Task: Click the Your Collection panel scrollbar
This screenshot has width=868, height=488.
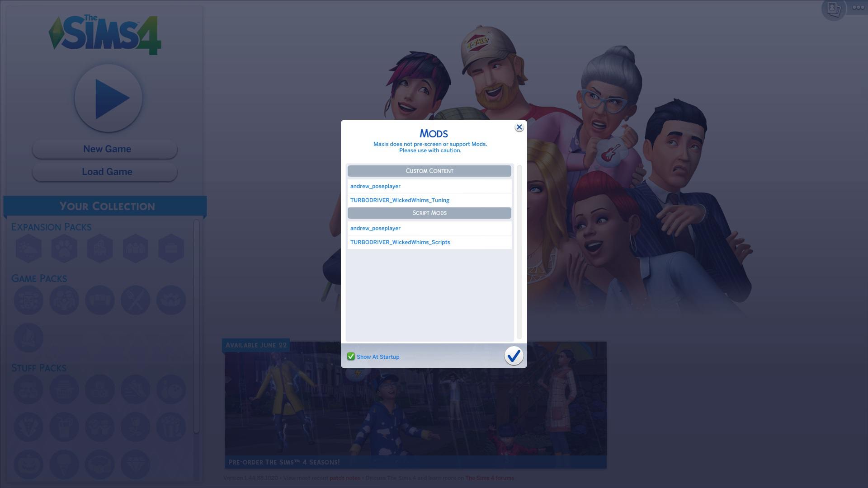Action: point(196,326)
